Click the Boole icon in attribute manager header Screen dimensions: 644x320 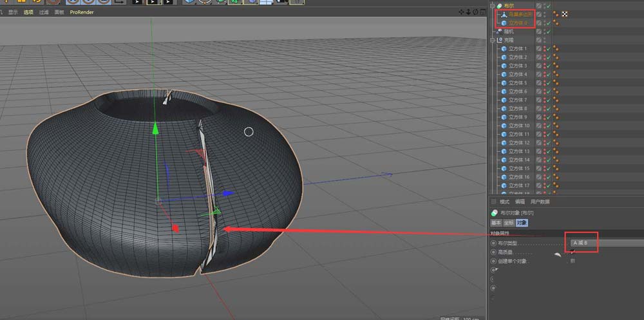point(494,212)
